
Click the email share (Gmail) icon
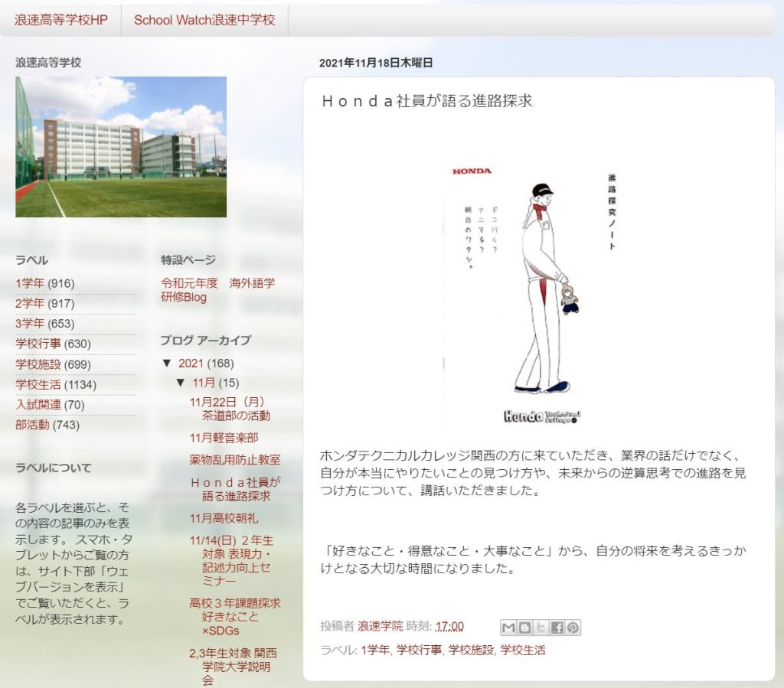[x=508, y=628]
